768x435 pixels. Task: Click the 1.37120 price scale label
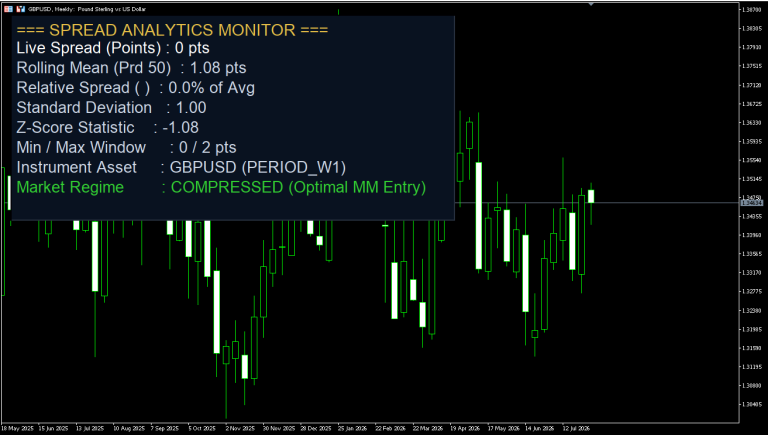click(x=752, y=85)
